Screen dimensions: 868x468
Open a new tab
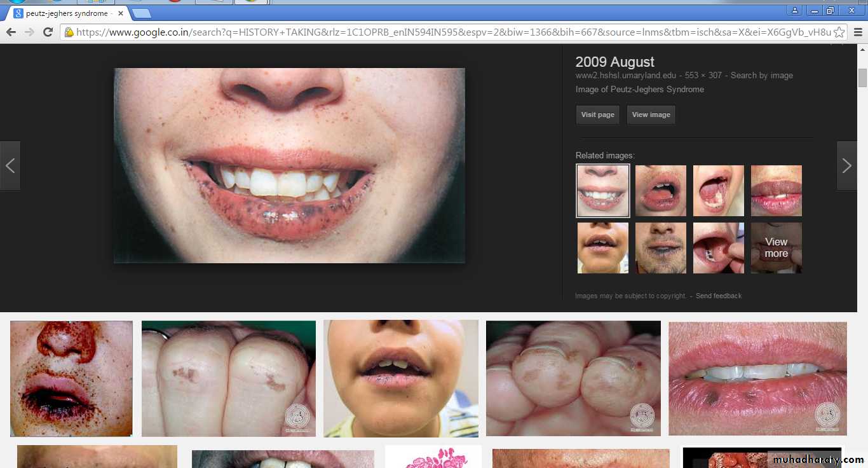pos(141,13)
